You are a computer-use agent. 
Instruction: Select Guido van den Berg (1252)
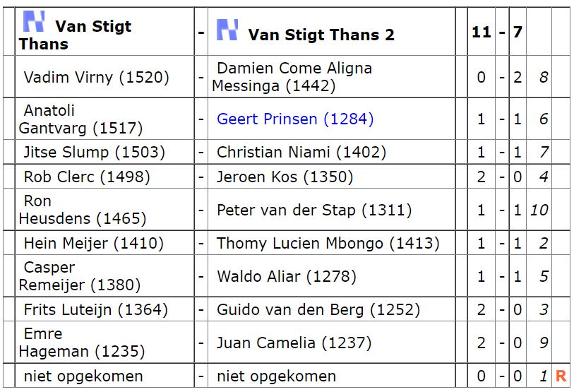pyautogui.click(x=318, y=309)
